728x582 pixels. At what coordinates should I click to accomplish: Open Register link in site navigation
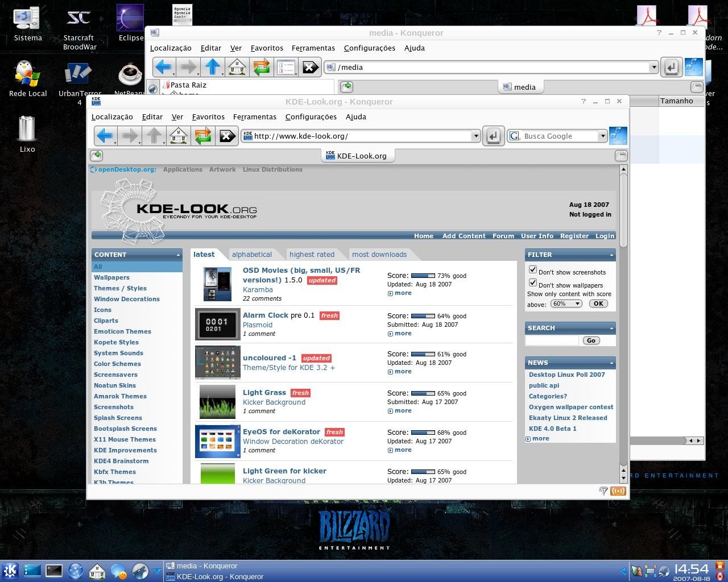click(x=574, y=236)
